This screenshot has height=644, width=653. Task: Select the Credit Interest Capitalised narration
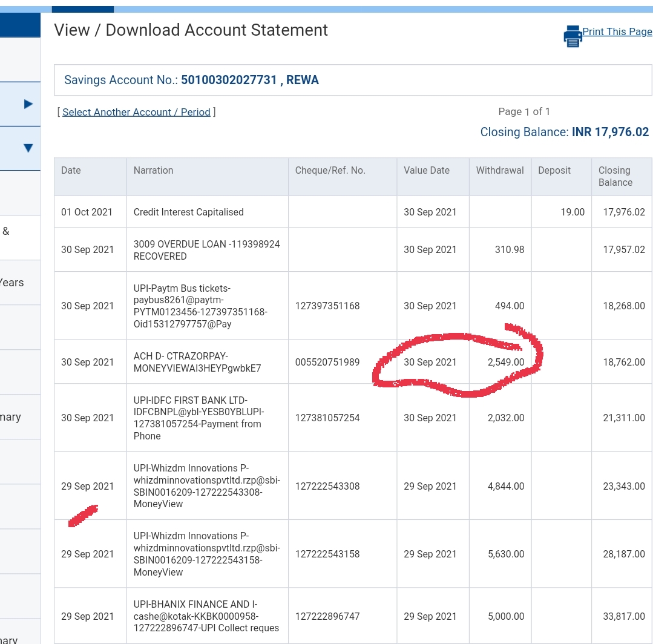pyautogui.click(x=188, y=212)
